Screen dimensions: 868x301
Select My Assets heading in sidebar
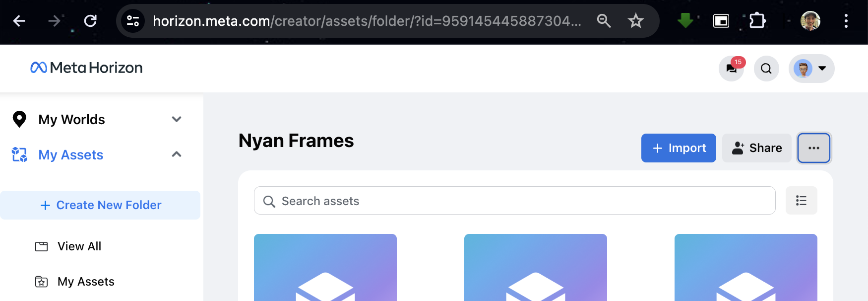point(71,155)
